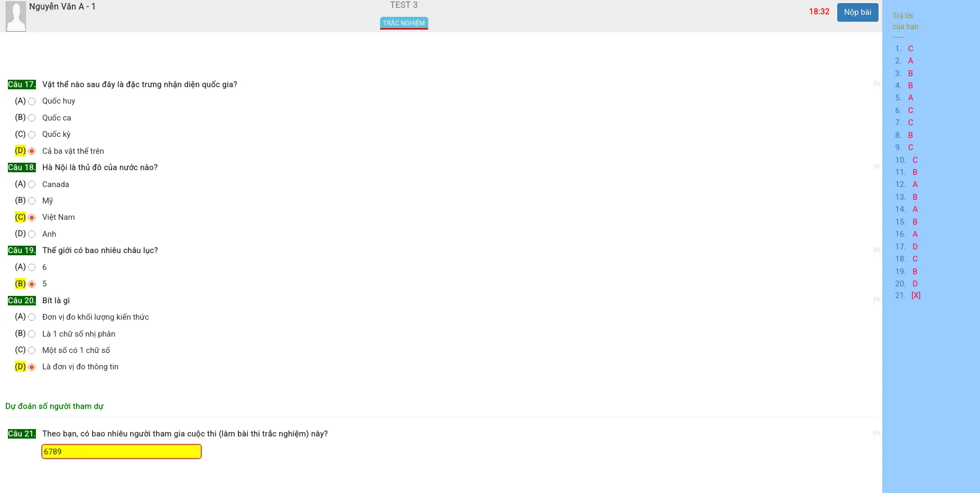980x493 pixels.
Task: Select answer Cả ba vật thể trên
Action: [x=32, y=151]
